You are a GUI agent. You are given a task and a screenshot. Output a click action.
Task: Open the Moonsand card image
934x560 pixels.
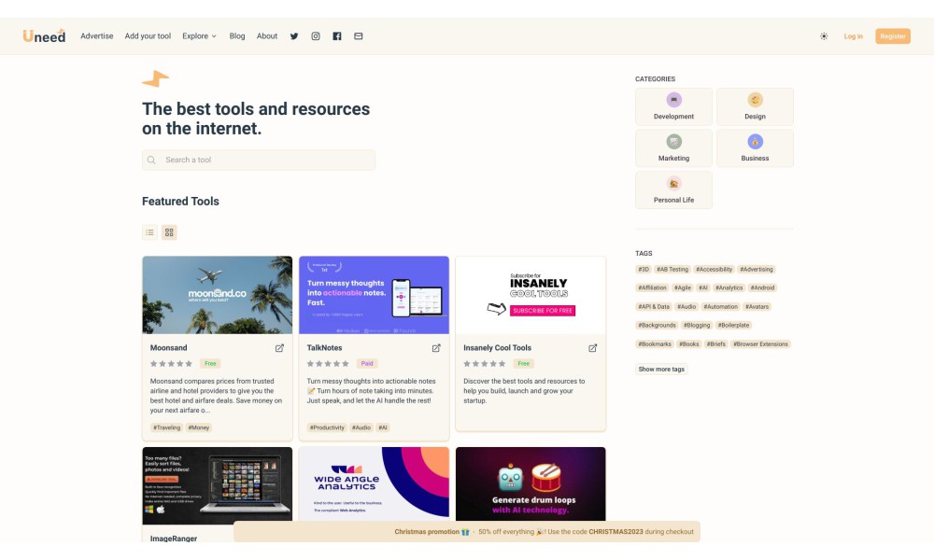click(x=218, y=295)
